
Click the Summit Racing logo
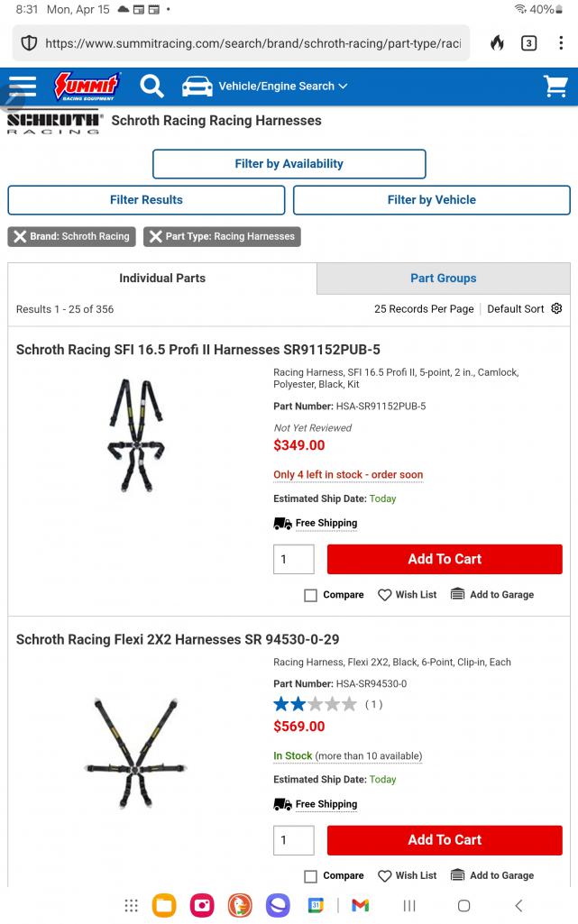pos(87,87)
